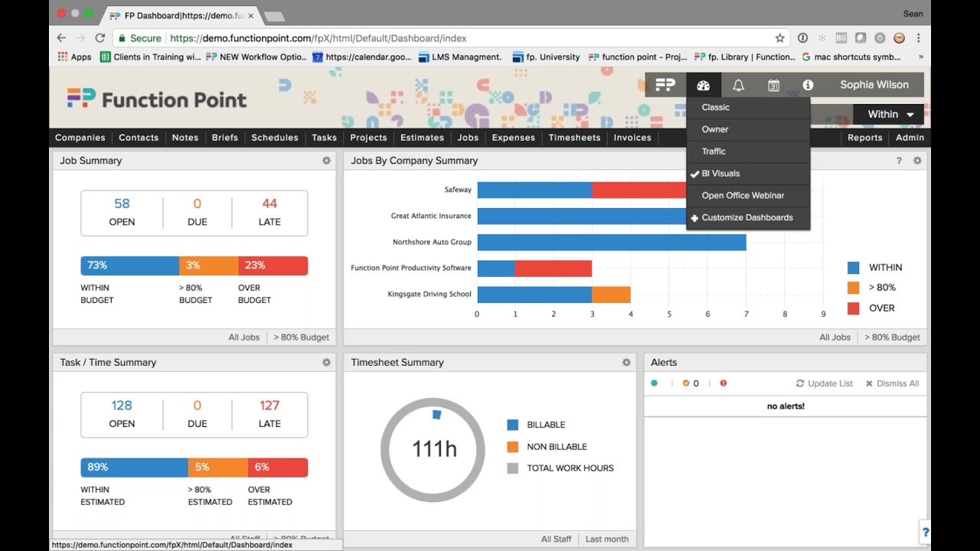The image size is (980, 551).
Task: Open the Notes menu
Action: [185, 138]
